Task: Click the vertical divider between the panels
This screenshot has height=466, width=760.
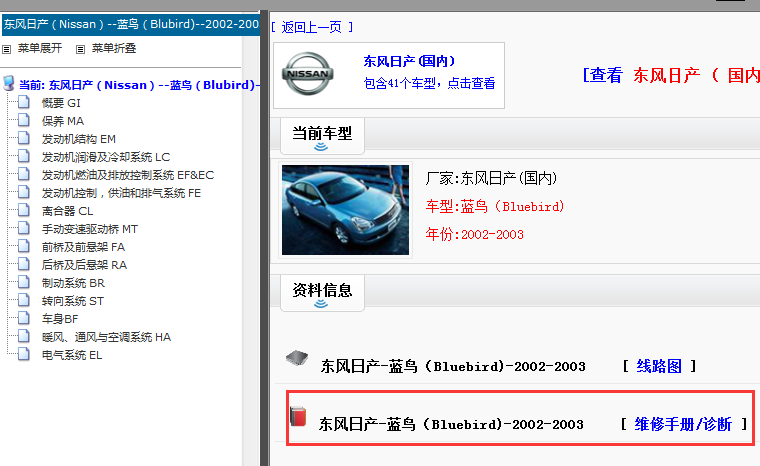Action: coord(264,238)
